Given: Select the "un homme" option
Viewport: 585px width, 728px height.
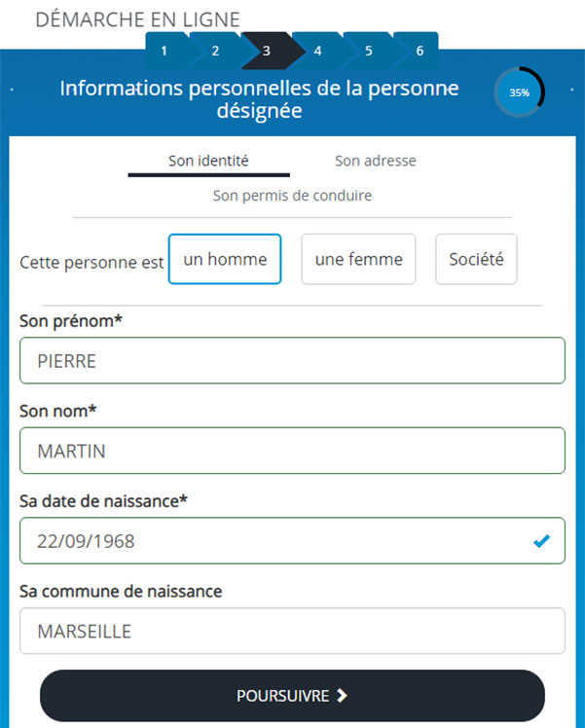Looking at the screenshot, I should 225,259.
